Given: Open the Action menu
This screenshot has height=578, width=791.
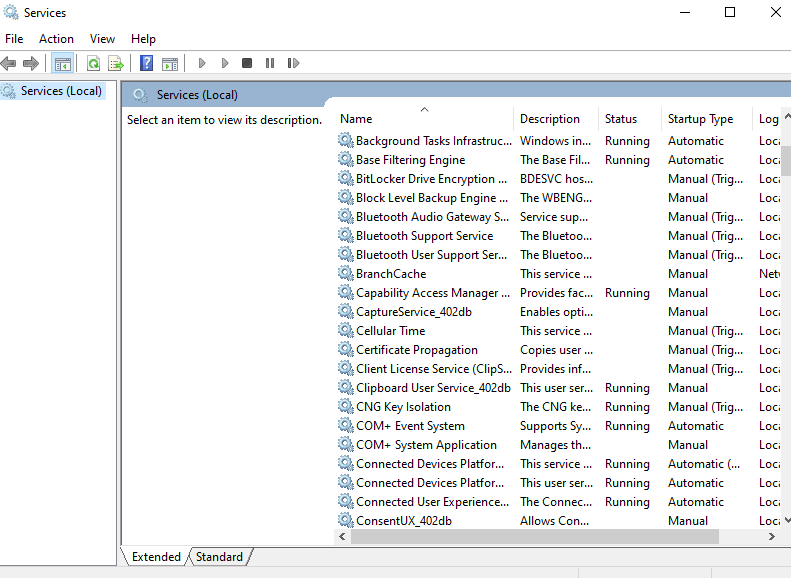Looking at the screenshot, I should pos(56,39).
